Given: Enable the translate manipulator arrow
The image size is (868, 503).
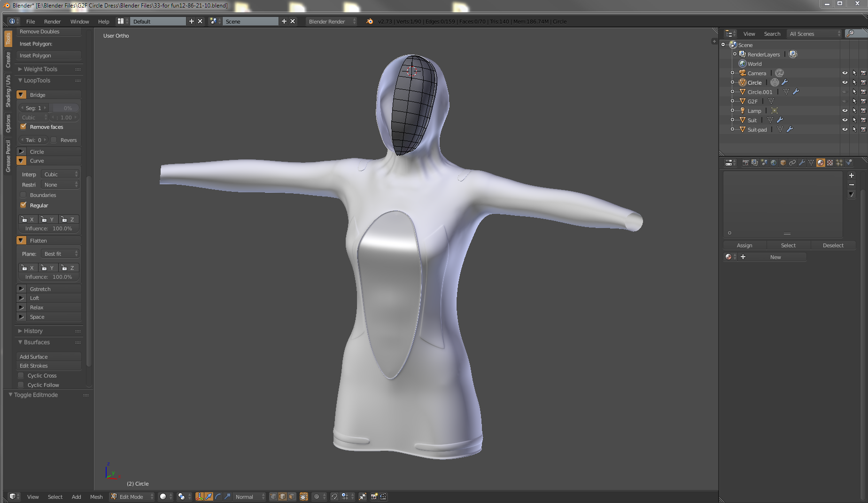Looking at the screenshot, I should [x=209, y=496].
